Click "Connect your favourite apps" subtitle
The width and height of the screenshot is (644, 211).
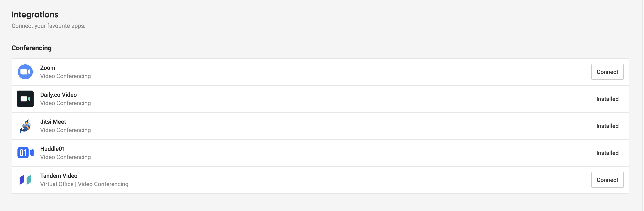pos(48,26)
